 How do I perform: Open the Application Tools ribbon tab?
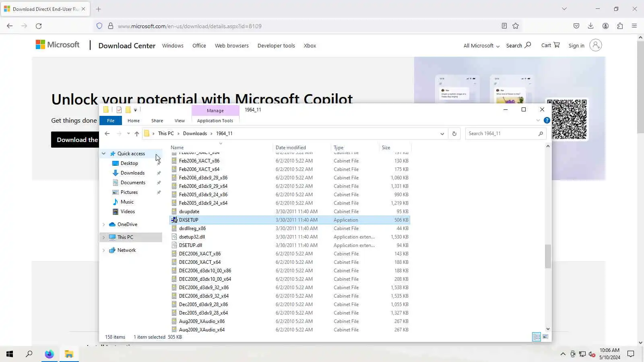pyautogui.click(x=215, y=121)
